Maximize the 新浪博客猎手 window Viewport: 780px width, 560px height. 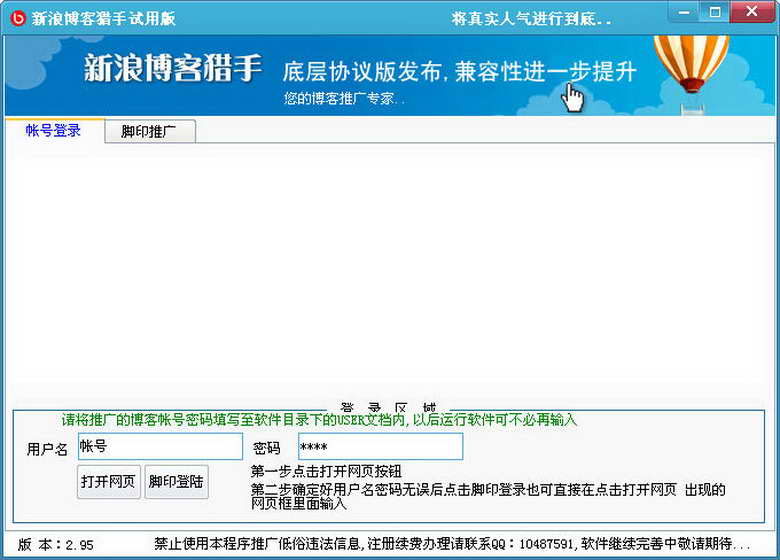pyautogui.click(x=715, y=12)
